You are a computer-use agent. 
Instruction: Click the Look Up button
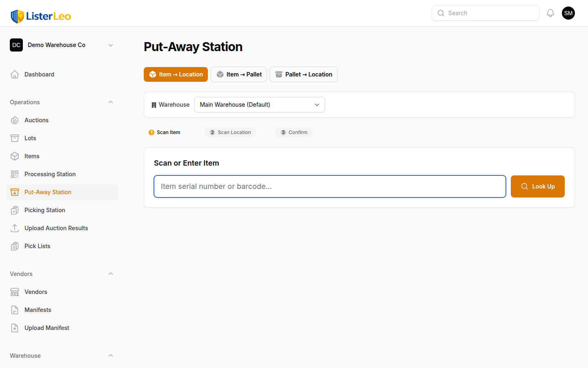[x=537, y=186]
